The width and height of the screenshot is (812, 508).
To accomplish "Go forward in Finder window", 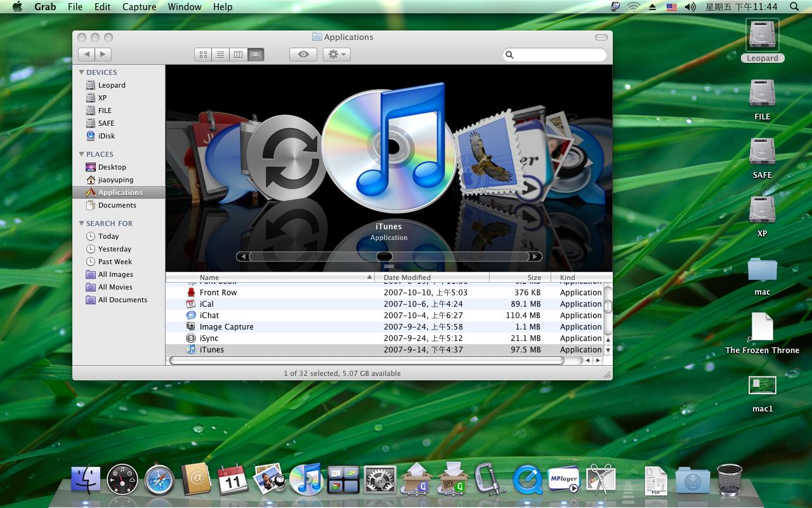I will tap(103, 55).
